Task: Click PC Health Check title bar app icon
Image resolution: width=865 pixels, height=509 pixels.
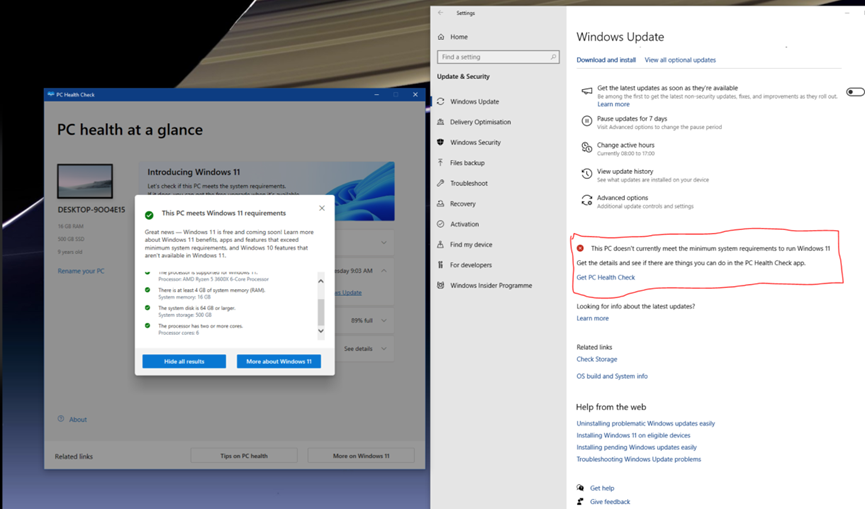Action: pos(51,94)
